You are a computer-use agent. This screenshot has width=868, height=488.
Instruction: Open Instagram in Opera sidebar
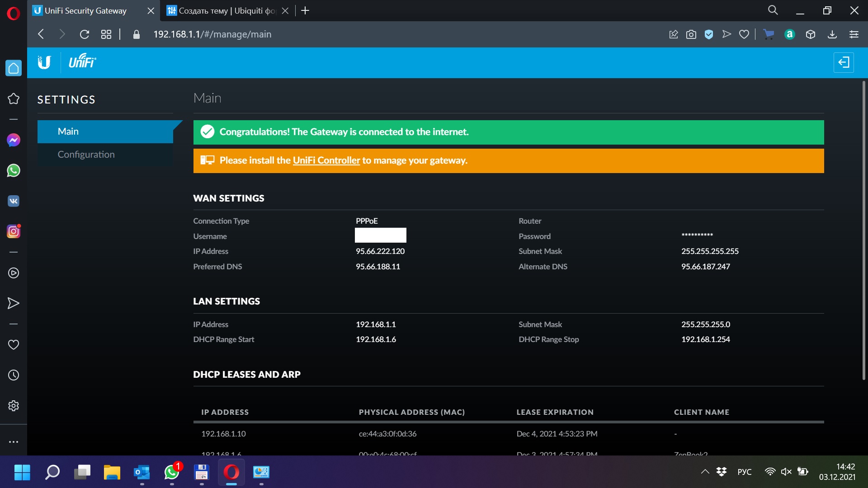tap(14, 231)
